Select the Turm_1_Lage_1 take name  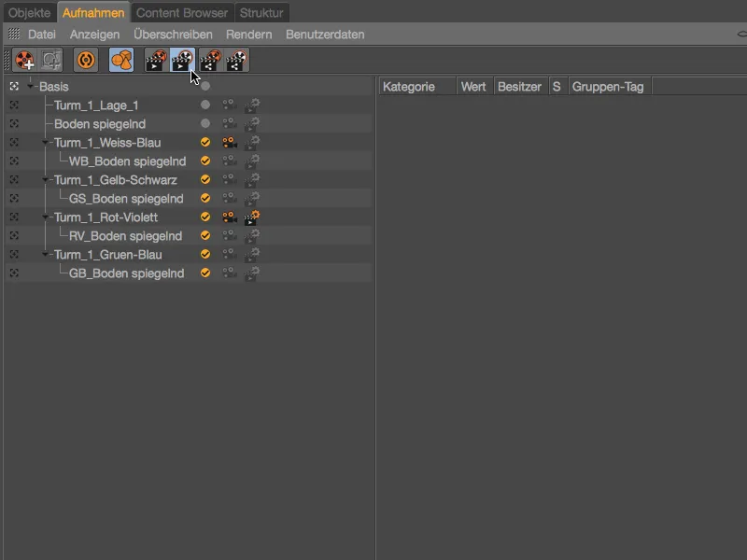pos(96,105)
